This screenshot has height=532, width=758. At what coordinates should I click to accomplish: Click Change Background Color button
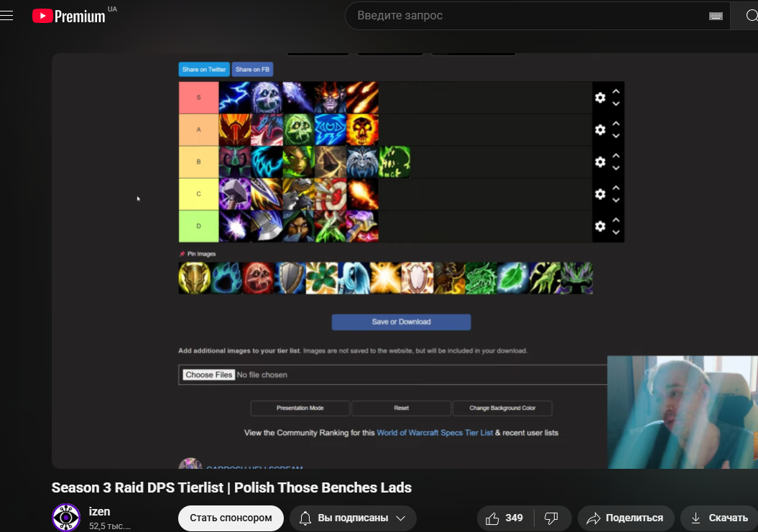(502, 408)
